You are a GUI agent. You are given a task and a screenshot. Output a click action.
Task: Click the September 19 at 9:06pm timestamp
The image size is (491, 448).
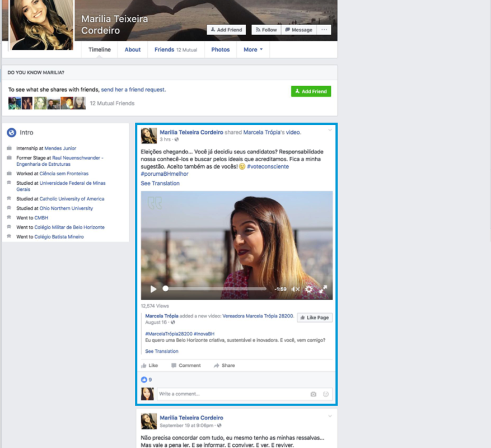[x=187, y=426]
